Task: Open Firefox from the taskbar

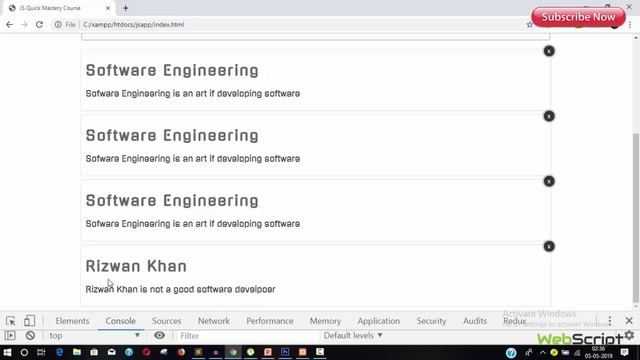Action: (x=181, y=352)
